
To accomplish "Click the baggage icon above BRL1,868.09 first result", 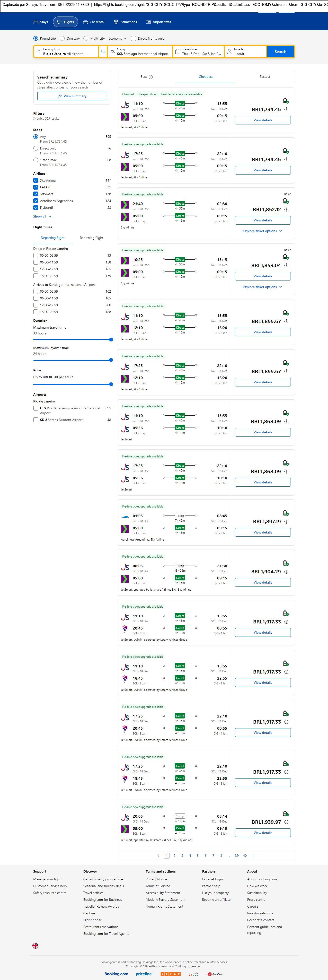I will (x=285, y=413).
